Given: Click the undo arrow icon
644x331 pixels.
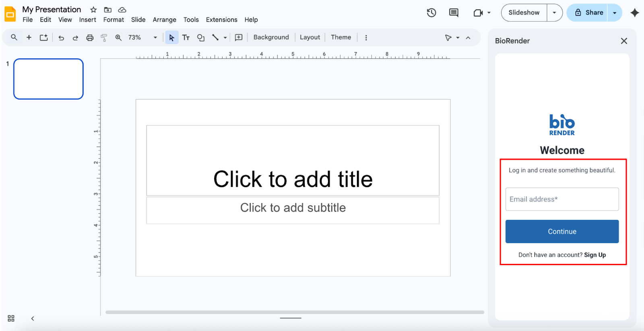Looking at the screenshot, I should tap(61, 38).
